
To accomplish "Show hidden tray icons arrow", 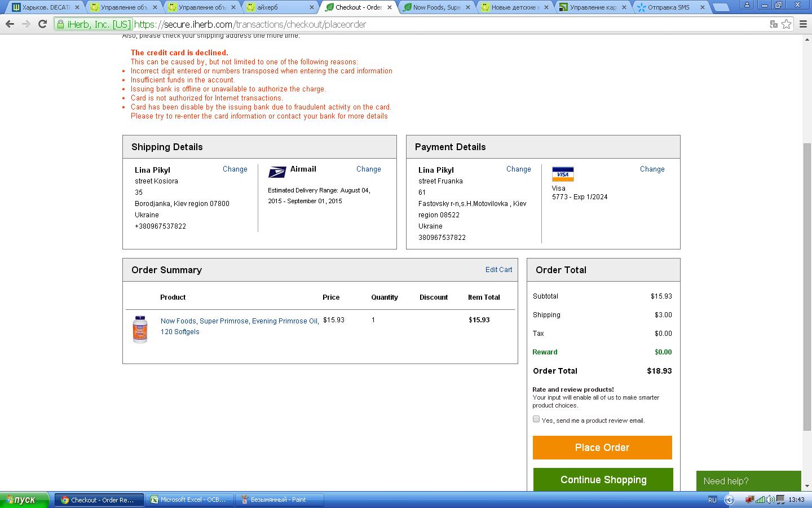I will [x=729, y=500].
